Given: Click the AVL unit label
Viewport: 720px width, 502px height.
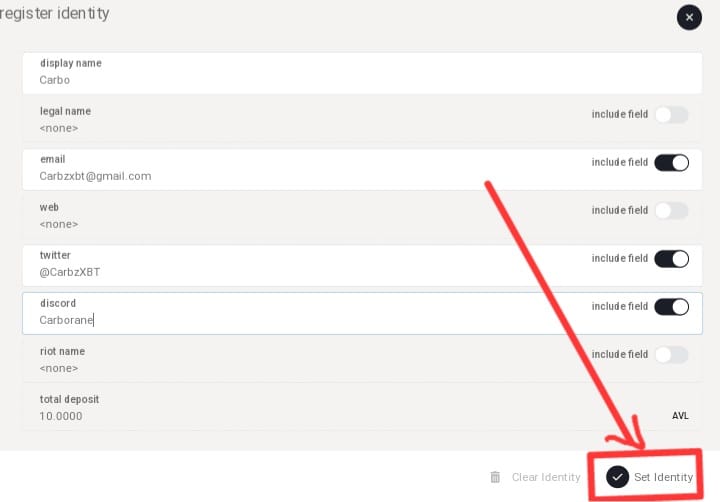Looking at the screenshot, I should 680,416.
